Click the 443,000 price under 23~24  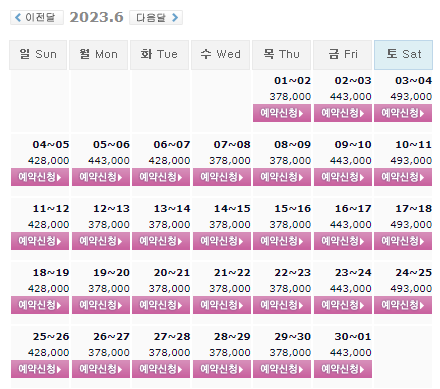point(351,289)
